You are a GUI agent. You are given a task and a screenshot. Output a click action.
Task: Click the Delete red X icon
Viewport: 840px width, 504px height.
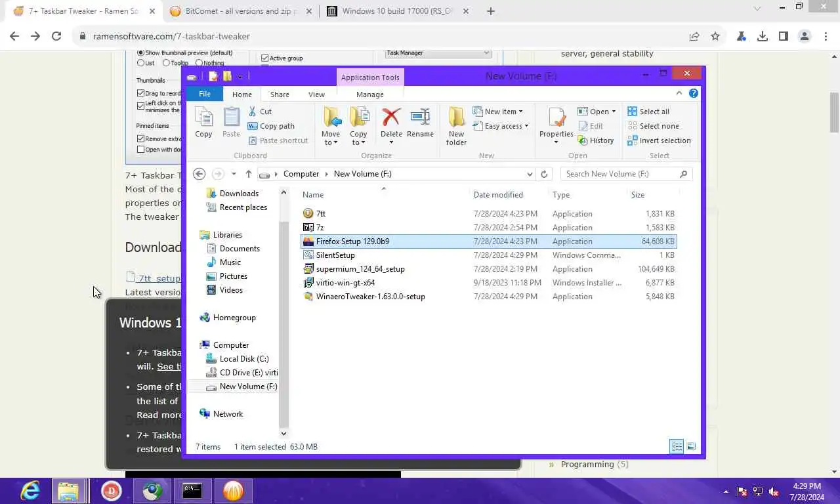[x=391, y=117]
